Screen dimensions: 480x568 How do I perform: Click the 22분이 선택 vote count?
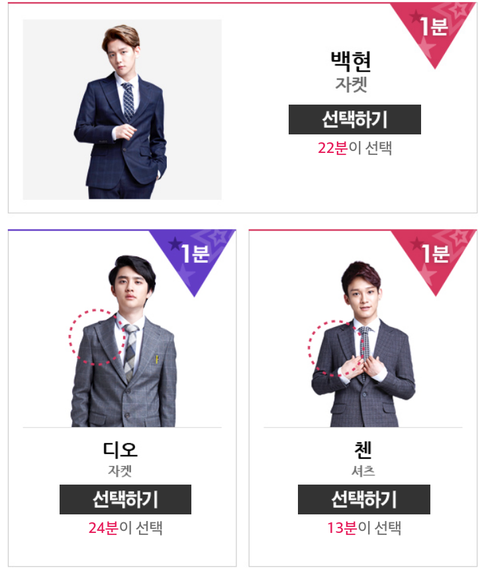pos(355,148)
